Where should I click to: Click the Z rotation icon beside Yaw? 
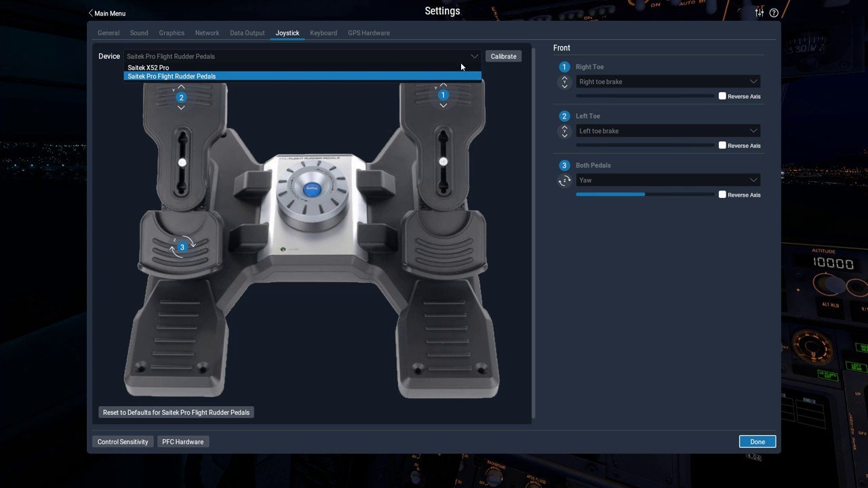point(564,180)
